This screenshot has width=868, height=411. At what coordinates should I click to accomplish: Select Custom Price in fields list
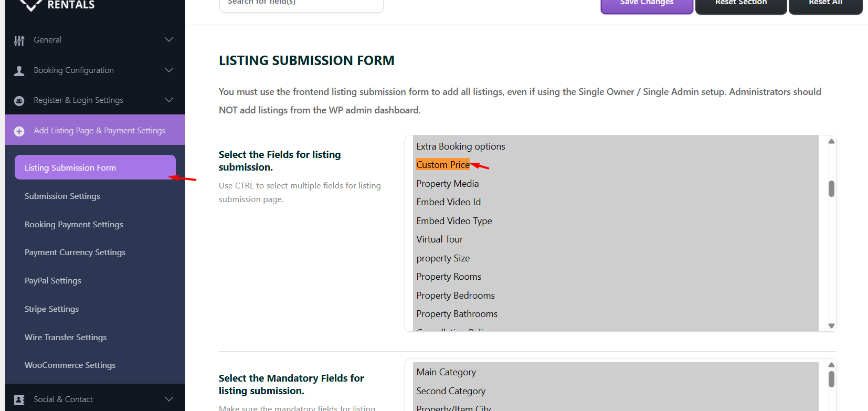(x=443, y=165)
